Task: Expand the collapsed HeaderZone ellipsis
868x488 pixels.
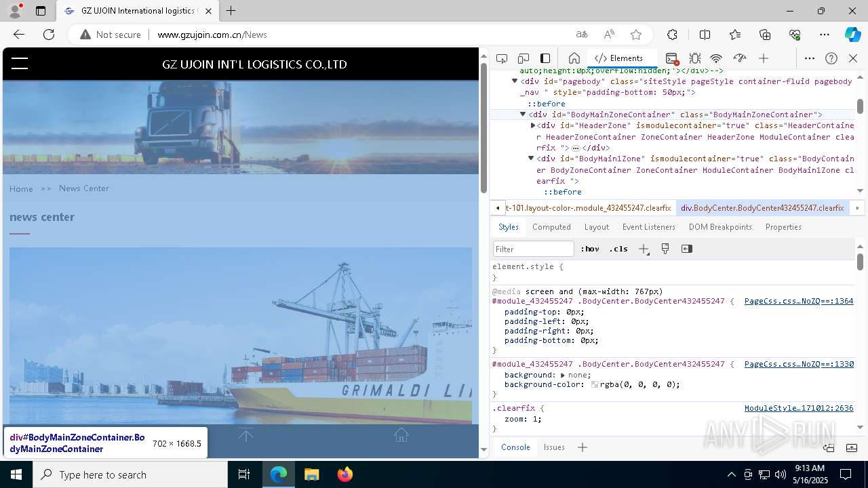Action: click(576, 148)
